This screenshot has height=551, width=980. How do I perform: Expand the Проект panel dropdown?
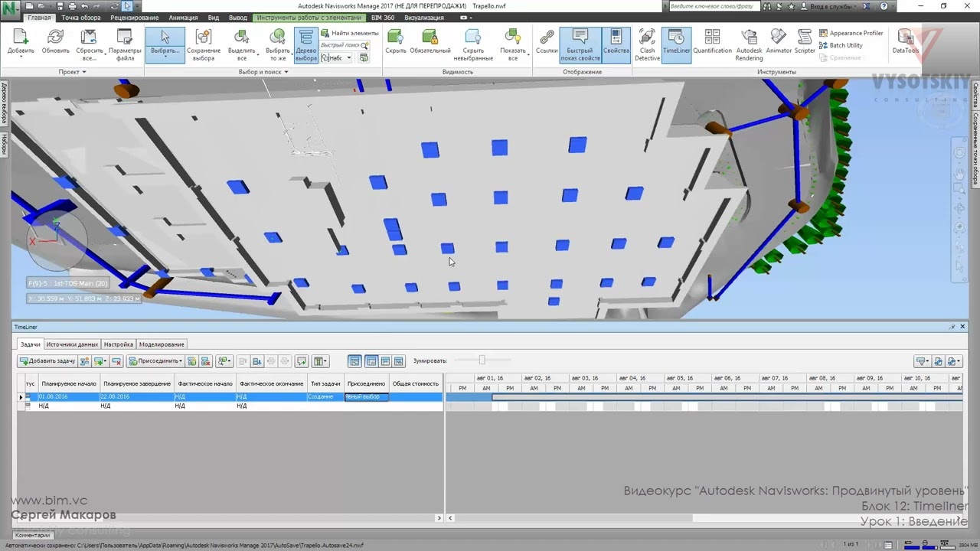(x=73, y=72)
